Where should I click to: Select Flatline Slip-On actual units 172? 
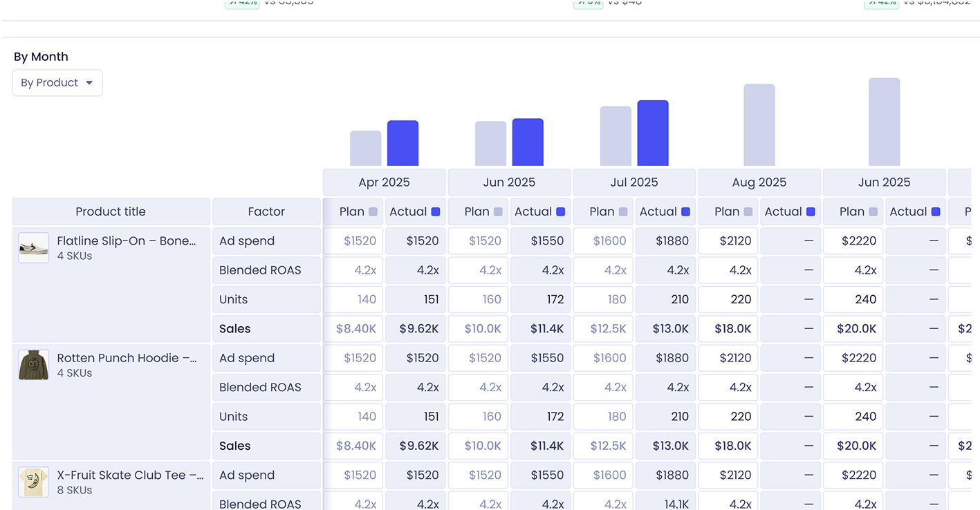[x=541, y=299]
